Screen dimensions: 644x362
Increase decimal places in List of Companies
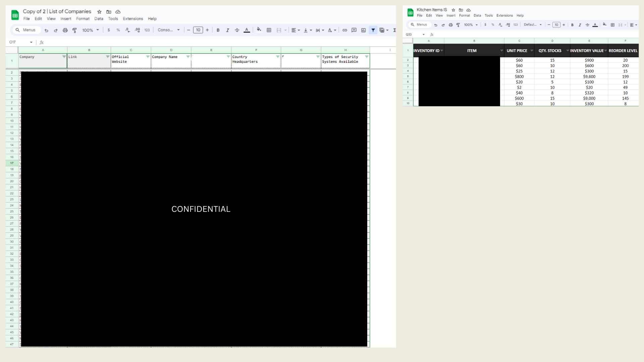[x=137, y=30]
